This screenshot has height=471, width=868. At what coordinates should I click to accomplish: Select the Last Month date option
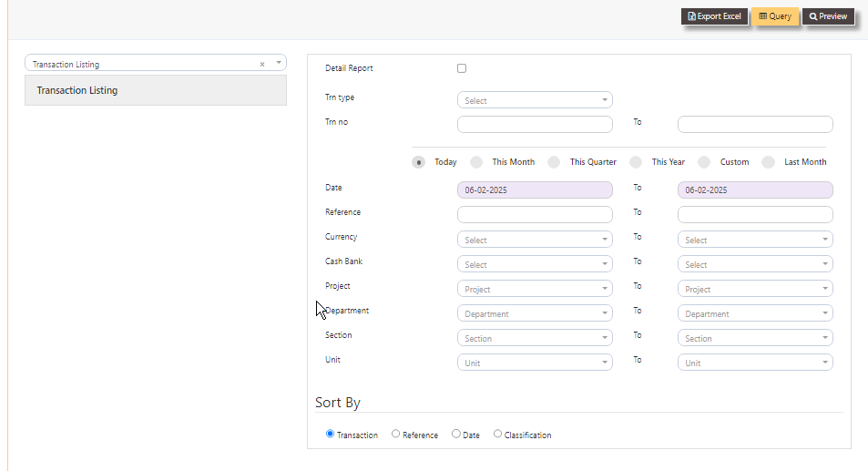(x=768, y=162)
